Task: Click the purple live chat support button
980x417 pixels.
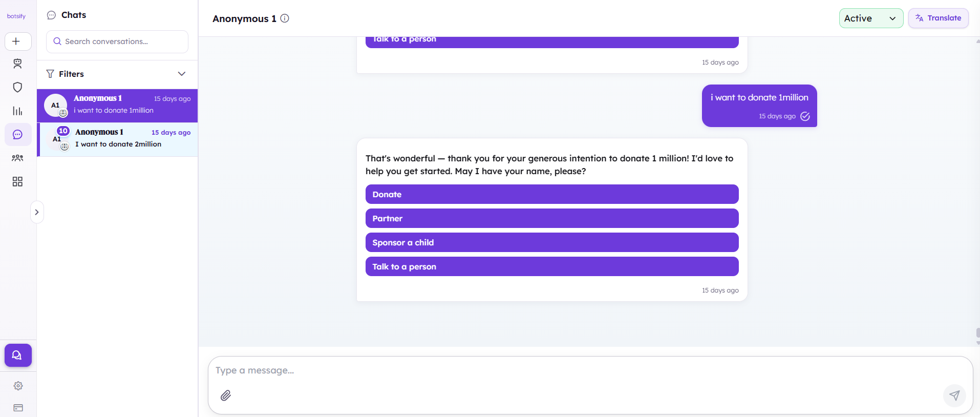Action: [18, 355]
